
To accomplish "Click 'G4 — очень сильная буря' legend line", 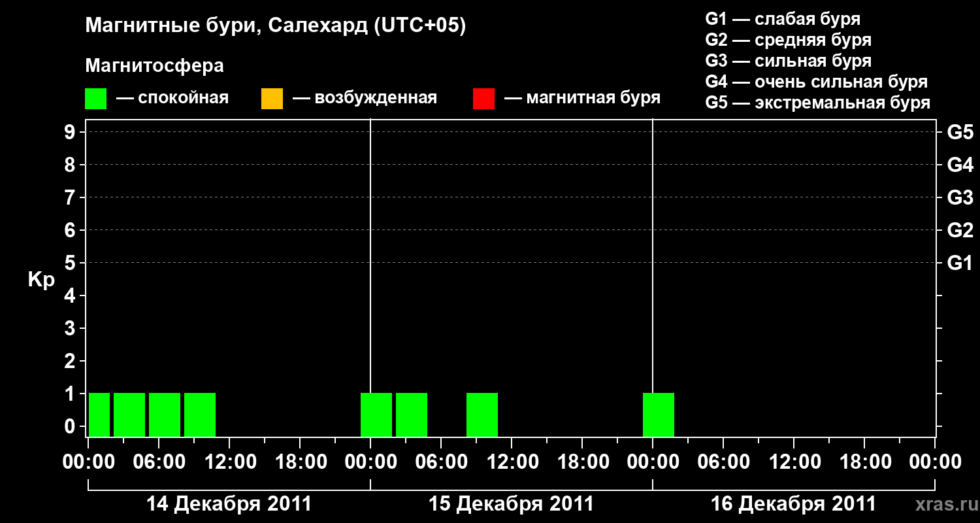I will pos(817,82).
